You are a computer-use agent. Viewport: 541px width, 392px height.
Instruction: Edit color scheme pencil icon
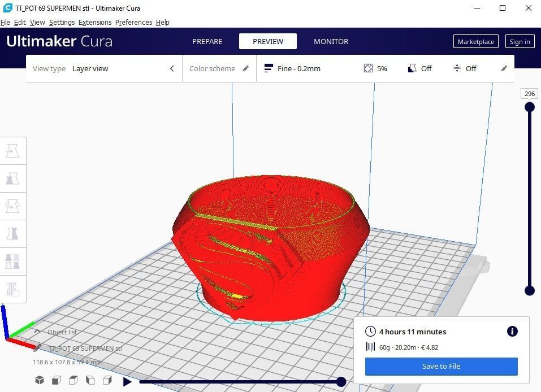pyautogui.click(x=246, y=68)
